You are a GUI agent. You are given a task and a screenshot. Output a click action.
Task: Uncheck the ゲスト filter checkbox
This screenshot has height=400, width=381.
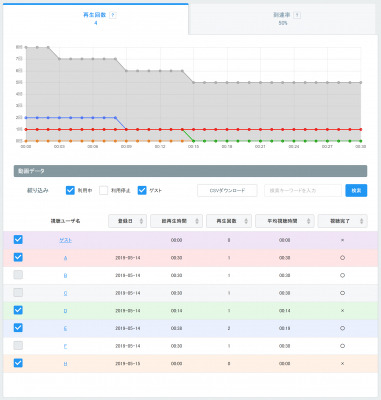tap(142, 190)
